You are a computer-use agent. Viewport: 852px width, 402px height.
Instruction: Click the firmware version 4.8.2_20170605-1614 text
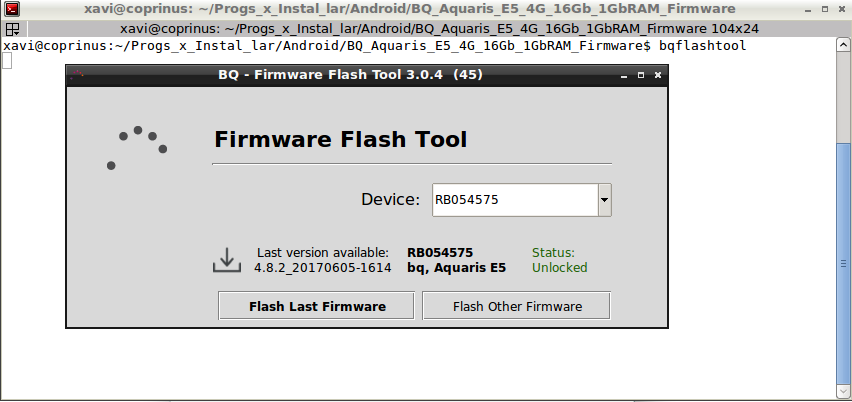pos(321,268)
